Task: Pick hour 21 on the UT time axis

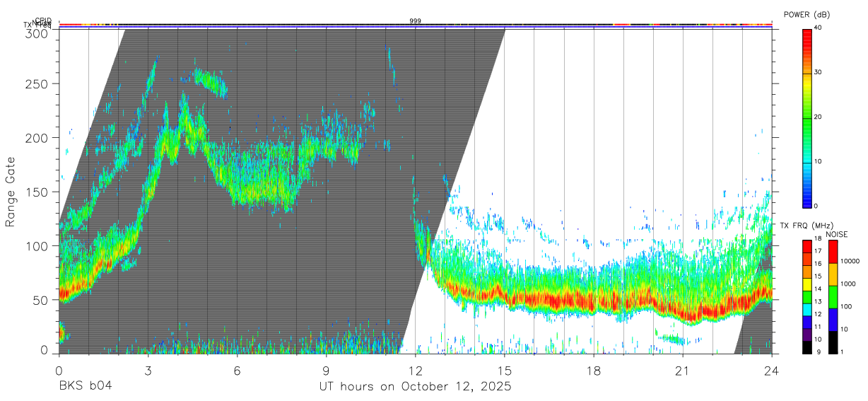Action: (683, 370)
